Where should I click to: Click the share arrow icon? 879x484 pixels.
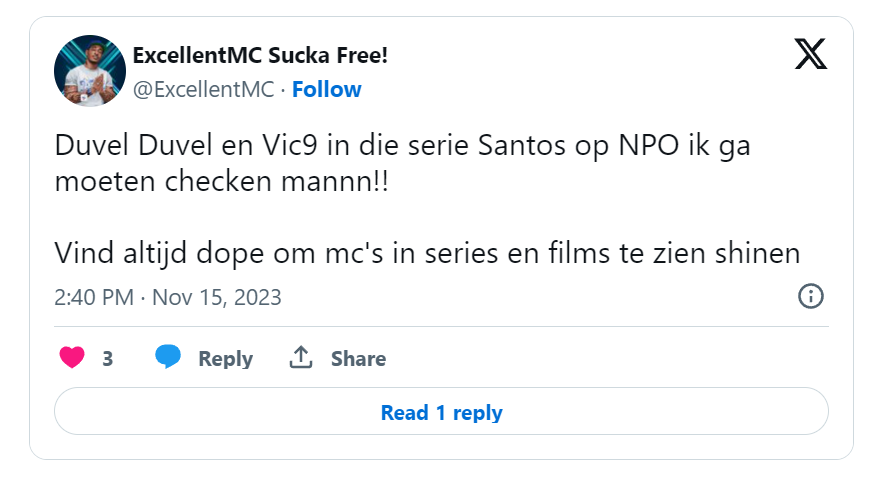point(301,358)
